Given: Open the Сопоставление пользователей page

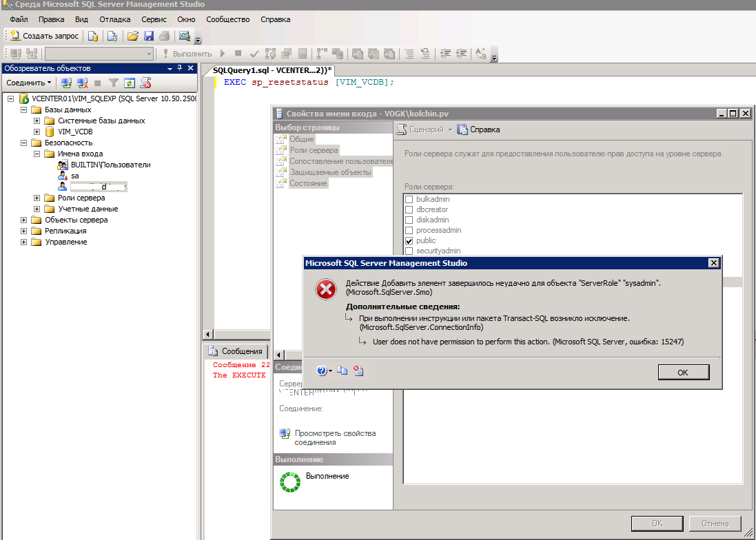Looking at the screenshot, I should 341,161.
